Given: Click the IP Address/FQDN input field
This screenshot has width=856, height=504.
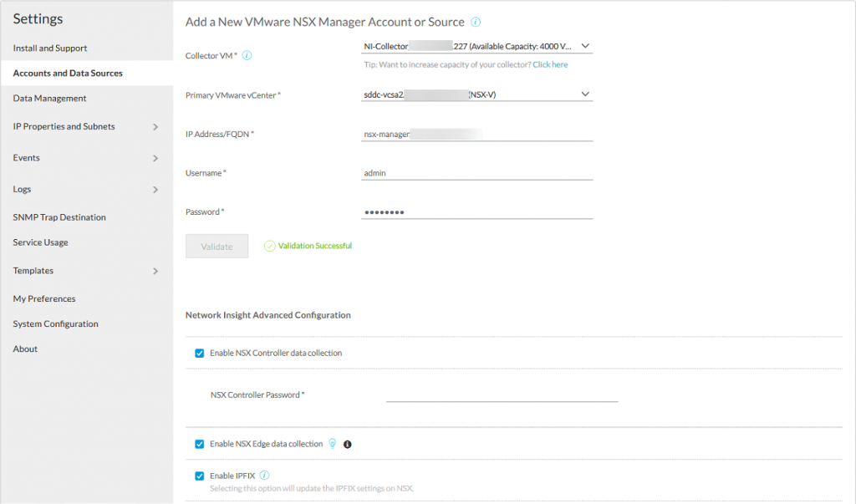Looking at the screenshot, I should coord(476,135).
